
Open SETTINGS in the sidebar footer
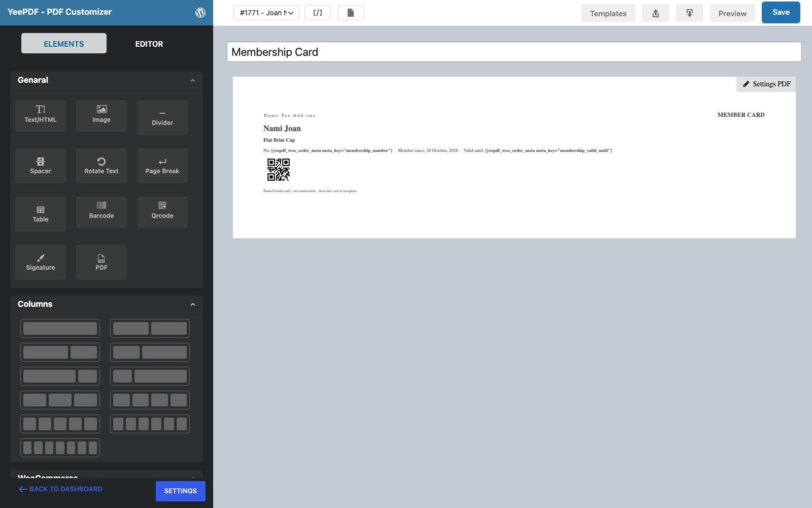point(181,491)
